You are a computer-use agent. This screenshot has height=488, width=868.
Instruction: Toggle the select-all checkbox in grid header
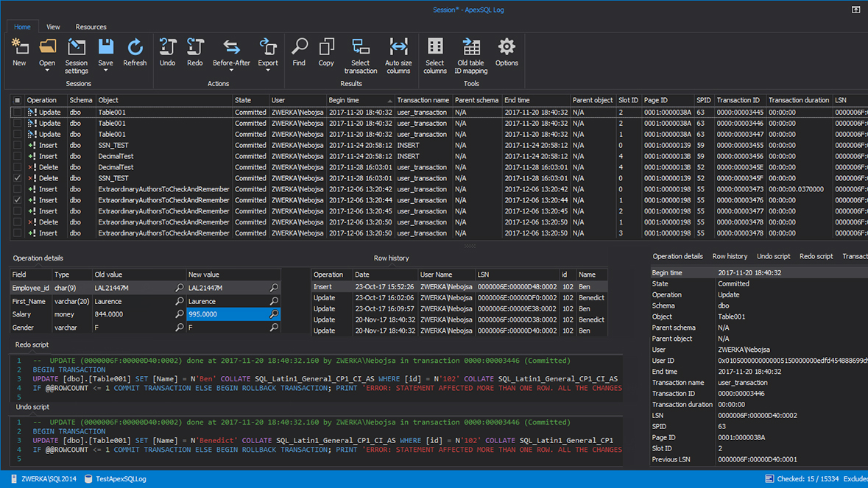[18, 101]
